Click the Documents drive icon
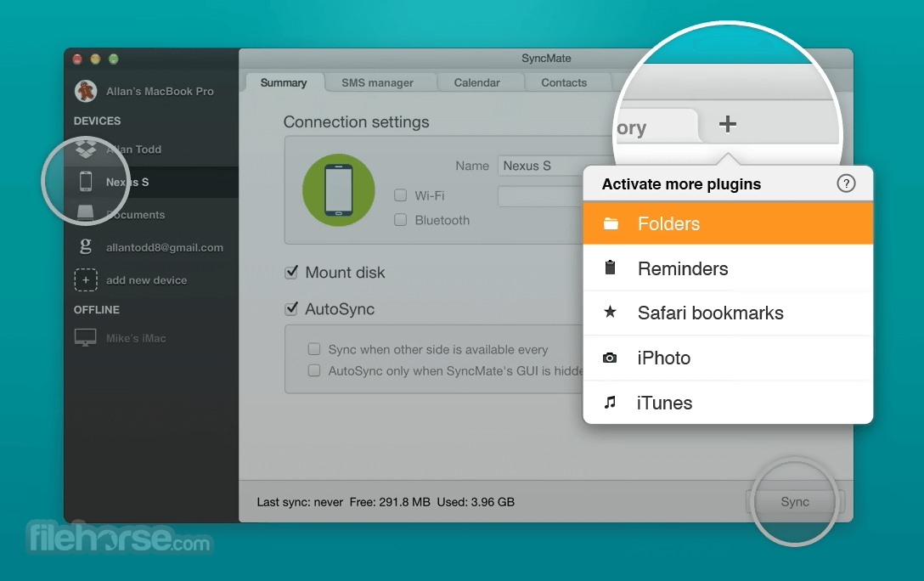The height and width of the screenshot is (581, 924). click(86, 213)
